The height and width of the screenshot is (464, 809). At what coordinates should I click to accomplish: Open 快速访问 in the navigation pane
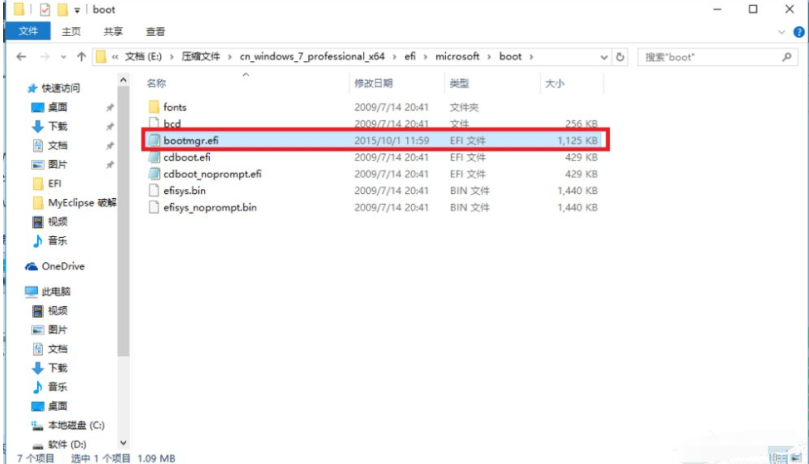tap(60, 88)
